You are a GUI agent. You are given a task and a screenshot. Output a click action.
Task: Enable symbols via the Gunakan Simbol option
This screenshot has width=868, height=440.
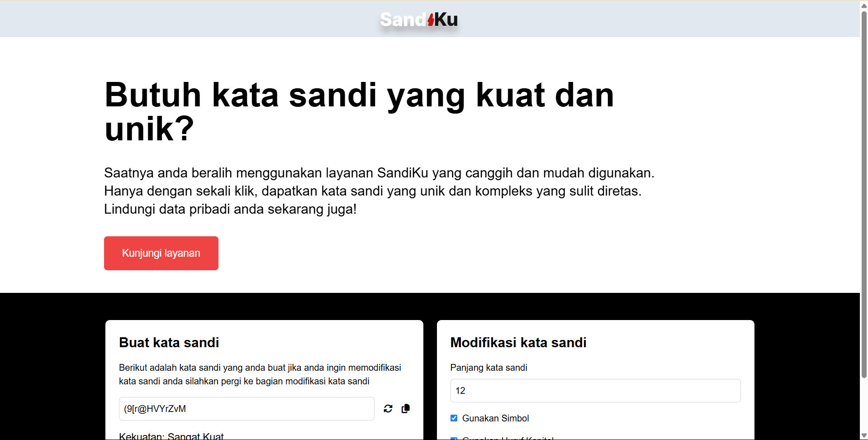[x=454, y=418]
